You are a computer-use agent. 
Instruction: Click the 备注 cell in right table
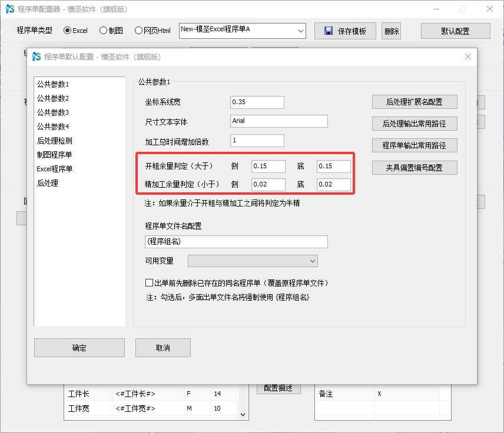coord(344,394)
